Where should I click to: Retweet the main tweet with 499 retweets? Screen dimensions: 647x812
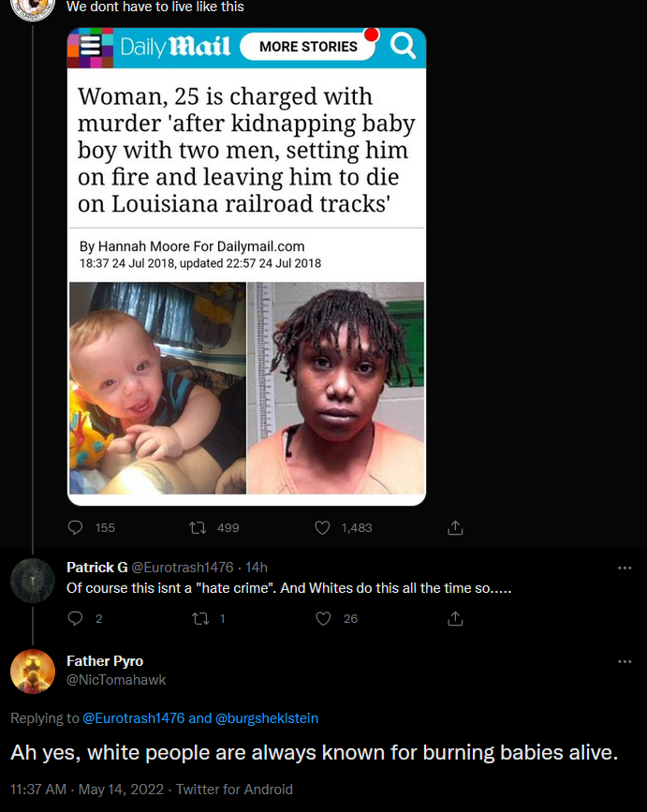198,527
